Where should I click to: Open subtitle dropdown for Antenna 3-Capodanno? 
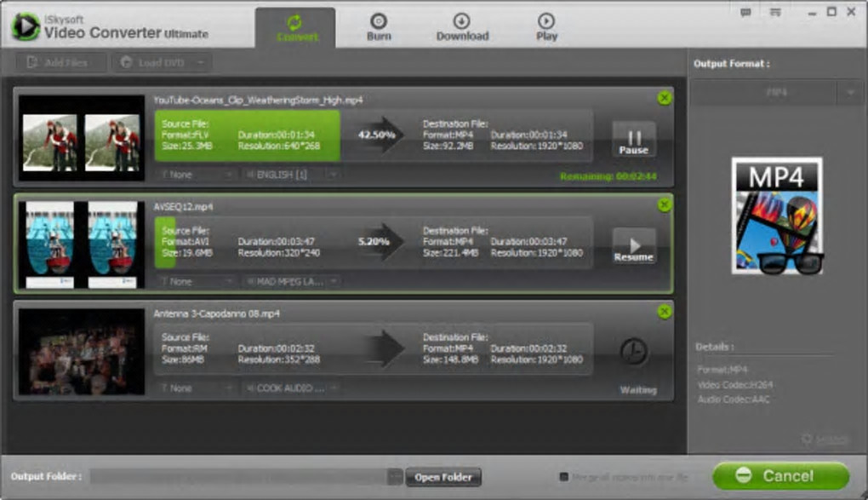click(x=196, y=388)
